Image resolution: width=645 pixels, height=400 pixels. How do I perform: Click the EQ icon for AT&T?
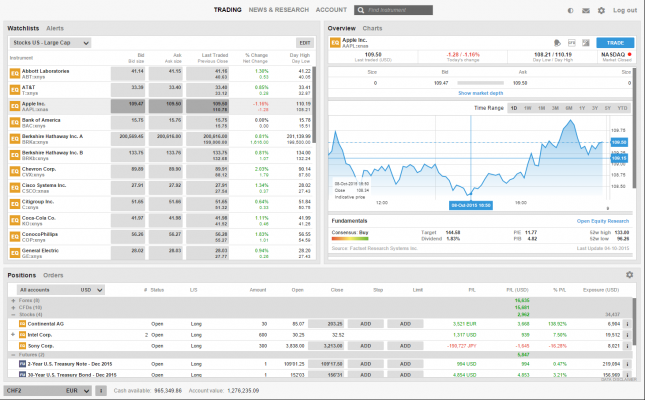point(15,90)
